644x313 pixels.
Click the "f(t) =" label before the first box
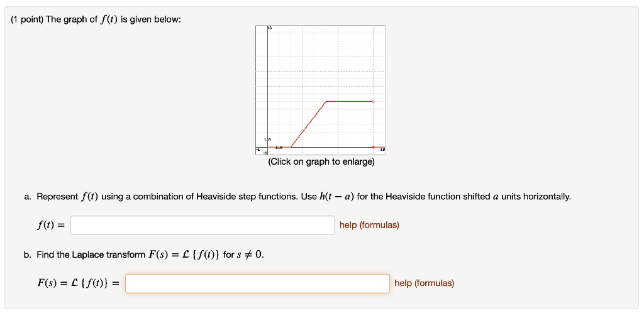pyautogui.click(x=51, y=226)
